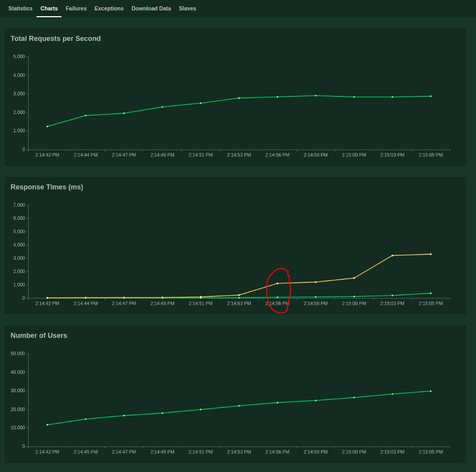The width and height of the screenshot is (476, 472).
Task: Click 2:14:44 PM point in Requests per Second chart
Action: 86,116
